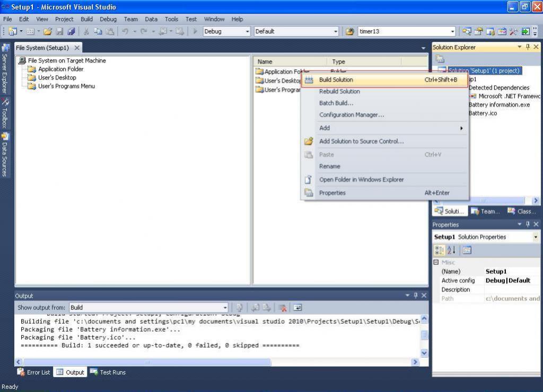Click Batch Build... in the context menu
This screenshot has height=392, width=543.
click(385, 103)
